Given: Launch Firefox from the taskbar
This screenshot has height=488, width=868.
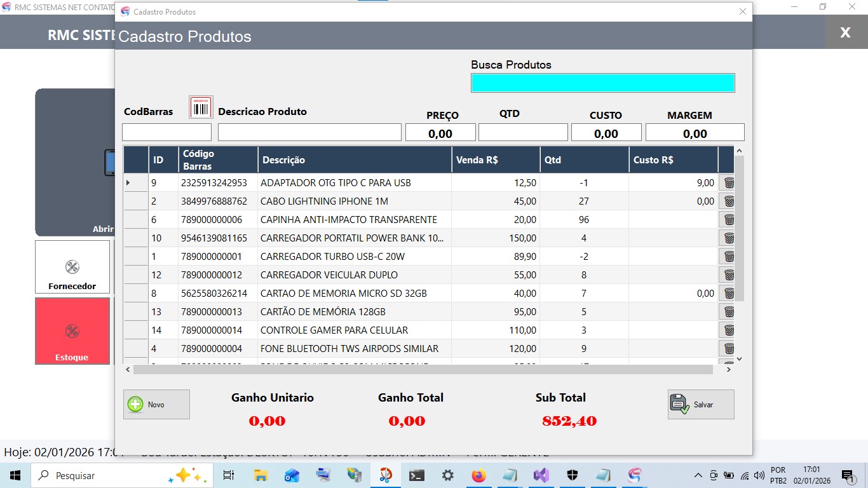Looking at the screenshot, I should click(x=478, y=475).
